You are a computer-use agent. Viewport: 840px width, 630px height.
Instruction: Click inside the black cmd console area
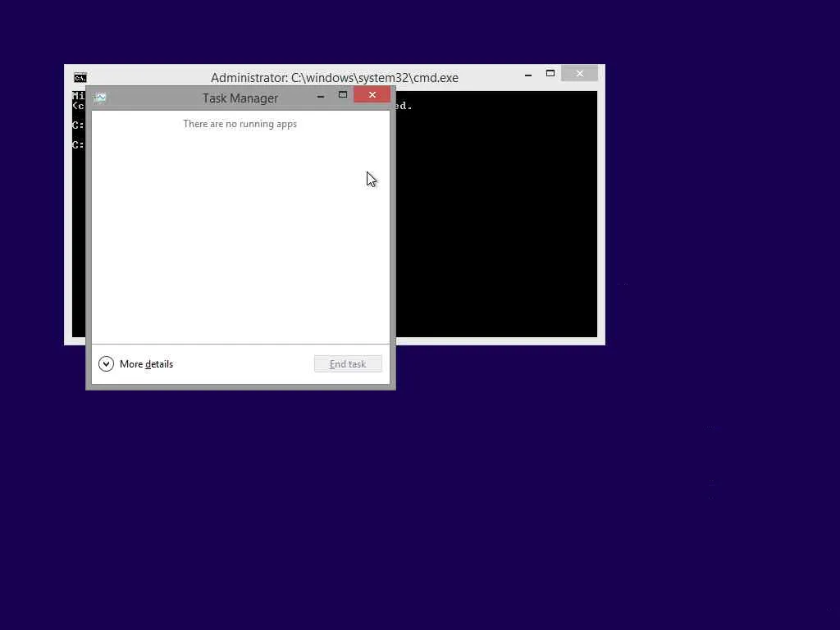pyautogui.click(x=496, y=214)
